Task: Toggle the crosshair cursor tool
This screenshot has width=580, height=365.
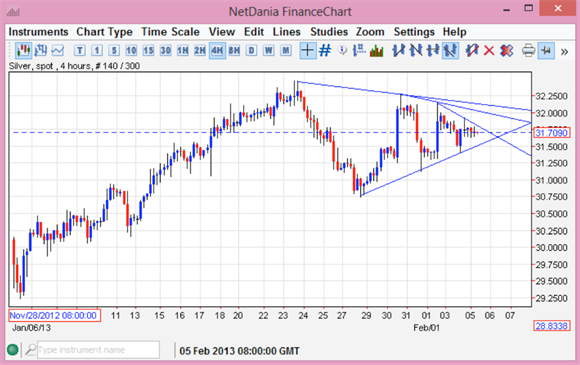Action: [x=308, y=50]
